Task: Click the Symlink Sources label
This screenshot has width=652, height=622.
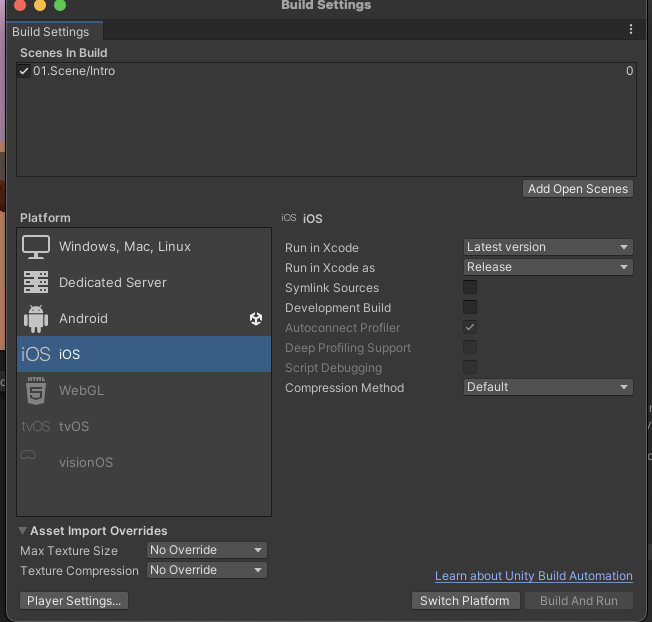Action: click(x=332, y=288)
